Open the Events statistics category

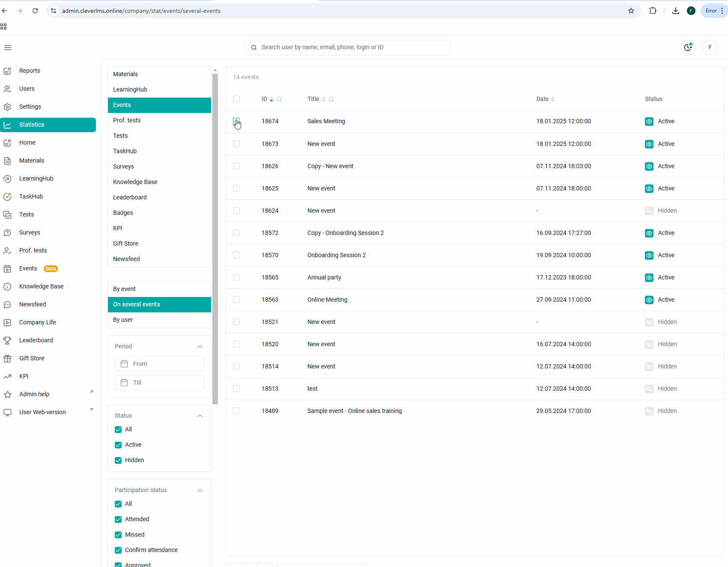pos(159,105)
